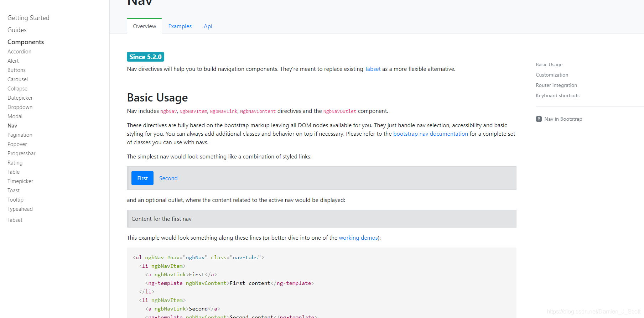Open Datepicker component page
Image resolution: width=644 pixels, height=318 pixels.
20,98
